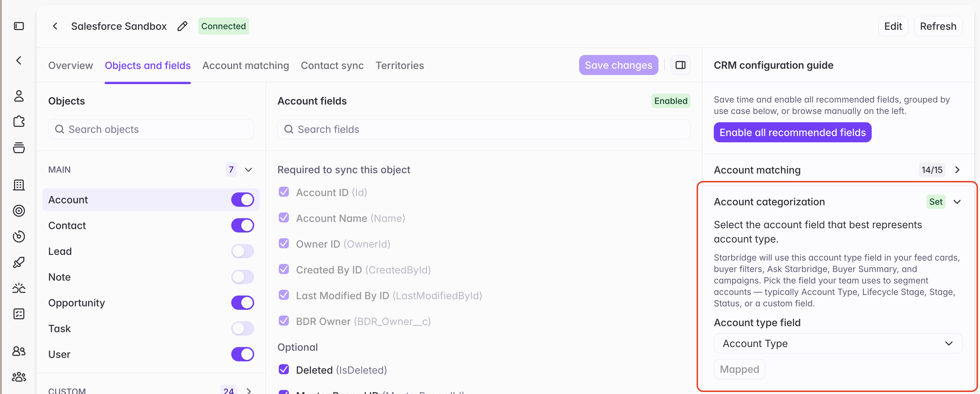Viewport: 980px width, 394px height.
Task: Open the stacked layers icon in sidebar
Action: pos(19,147)
